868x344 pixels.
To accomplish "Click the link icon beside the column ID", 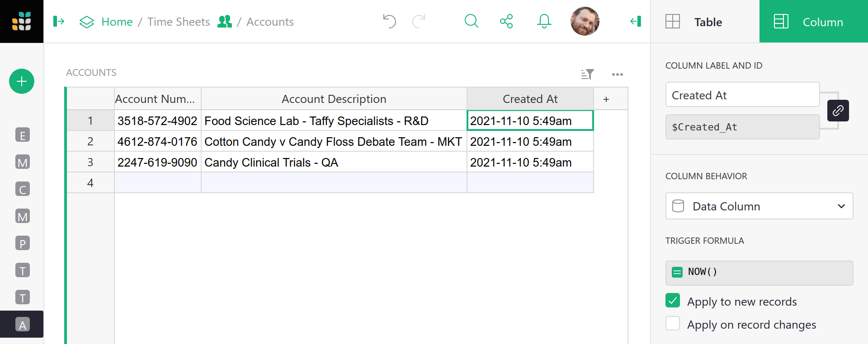I will click(838, 111).
